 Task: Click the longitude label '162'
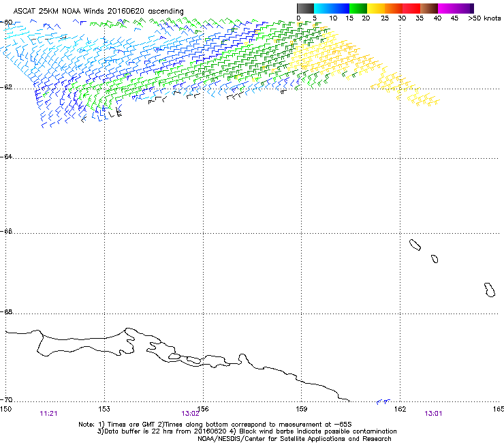click(400, 409)
